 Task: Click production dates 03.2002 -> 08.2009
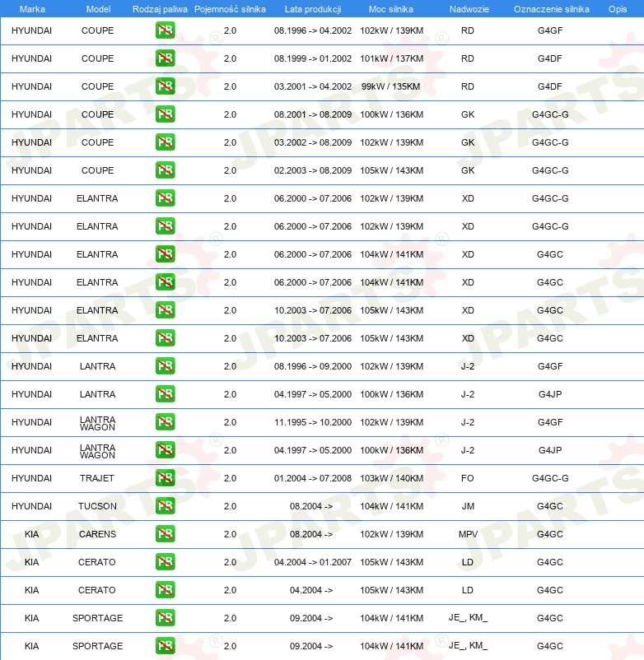tap(312, 142)
